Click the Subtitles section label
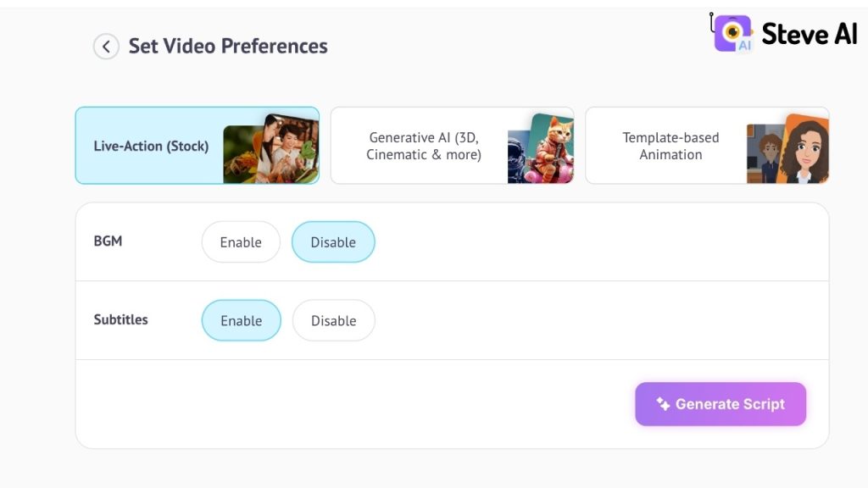Image resolution: width=868 pixels, height=488 pixels. [121, 320]
